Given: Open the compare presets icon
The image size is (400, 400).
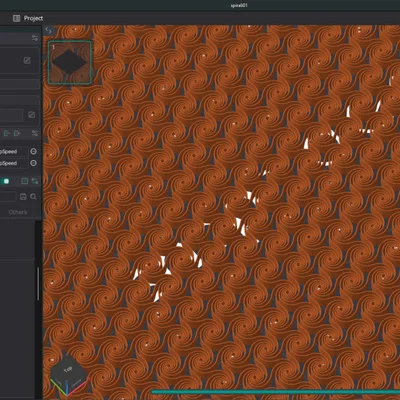Looking at the screenshot, I should 25,181.
